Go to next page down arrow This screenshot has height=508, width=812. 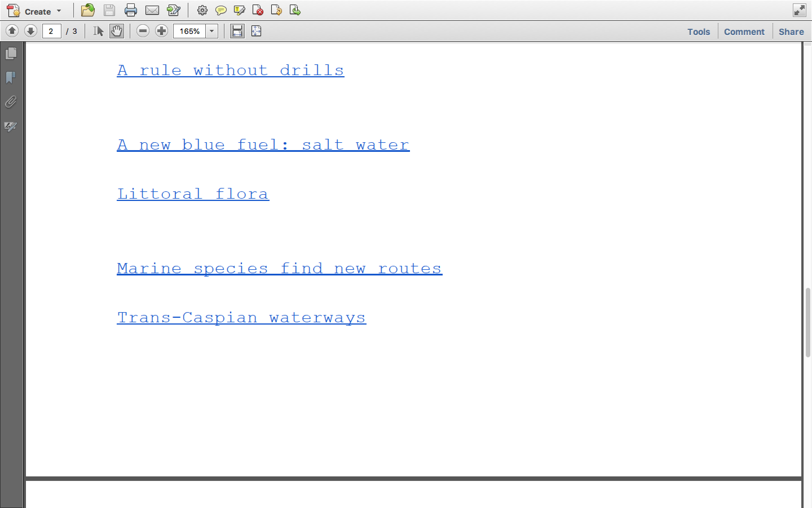pos(30,31)
